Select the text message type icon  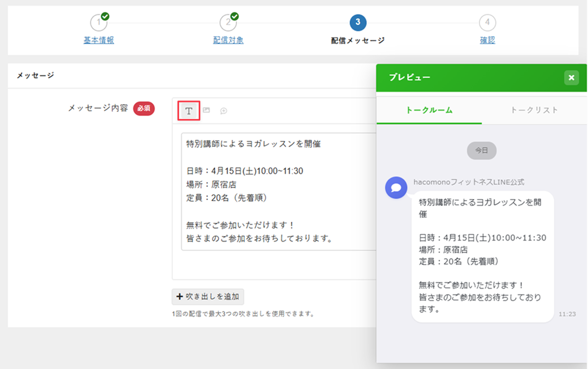tap(188, 110)
